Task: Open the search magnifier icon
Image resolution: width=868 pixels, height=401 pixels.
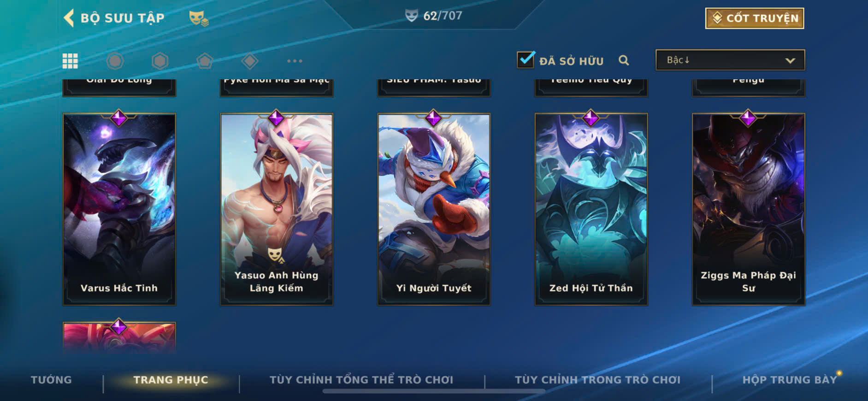Action: 624,60
